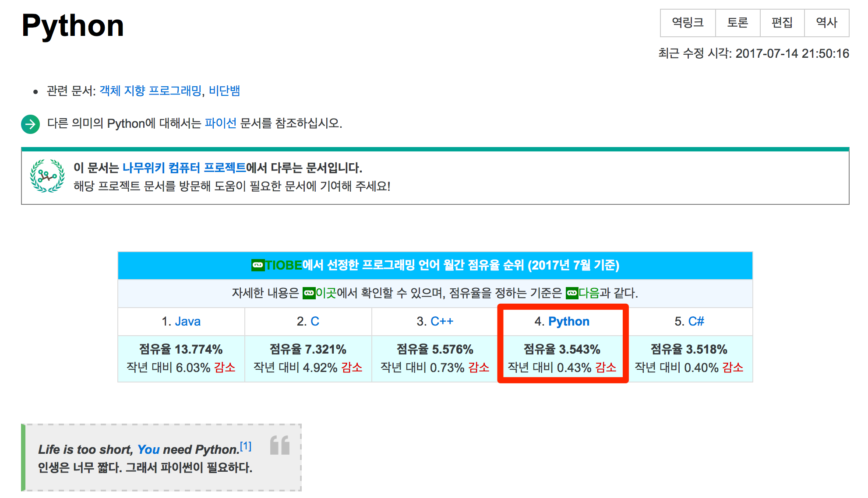Click the 작년 대비 0.40% 감소 text
Image resolution: width=868 pixels, height=498 pixels.
pyautogui.click(x=689, y=368)
